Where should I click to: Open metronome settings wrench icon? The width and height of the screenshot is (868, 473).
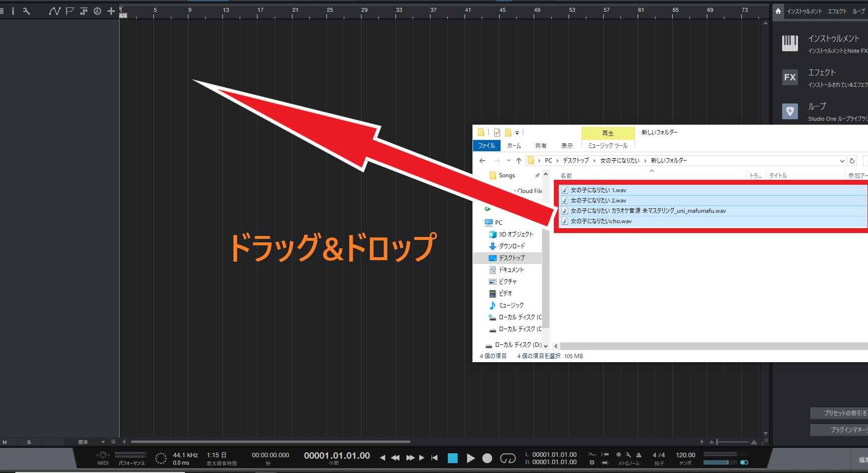tap(628, 455)
